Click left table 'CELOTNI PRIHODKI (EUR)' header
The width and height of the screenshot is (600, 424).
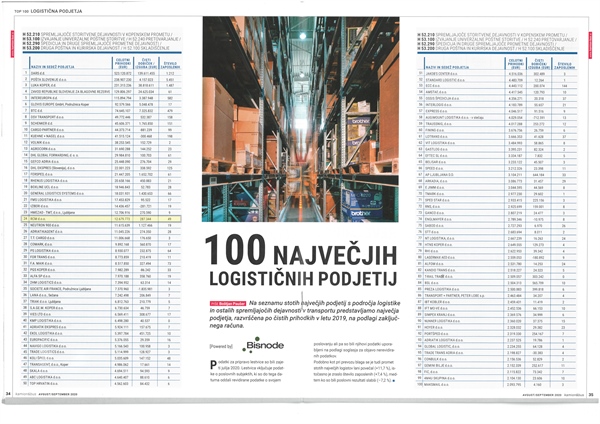[x=122, y=64]
